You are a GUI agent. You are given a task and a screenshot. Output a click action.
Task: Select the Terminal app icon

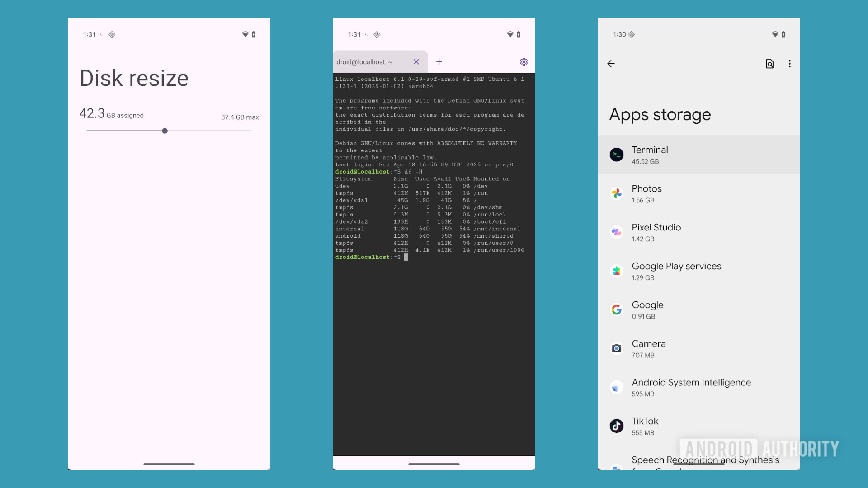[x=616, y=155]
